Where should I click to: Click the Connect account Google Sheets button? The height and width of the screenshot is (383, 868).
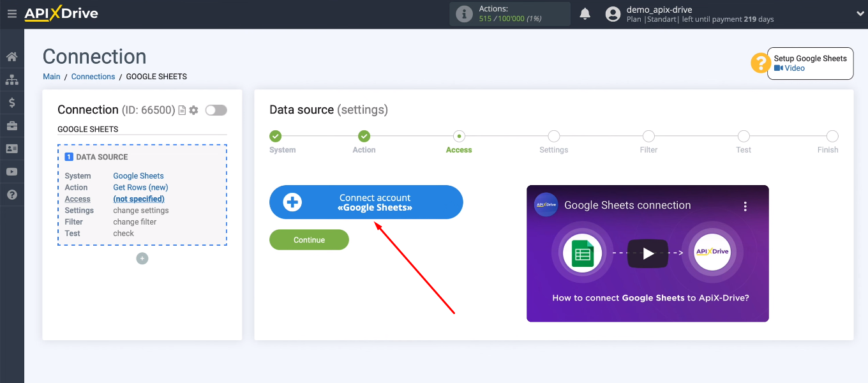tap(366, 202)
